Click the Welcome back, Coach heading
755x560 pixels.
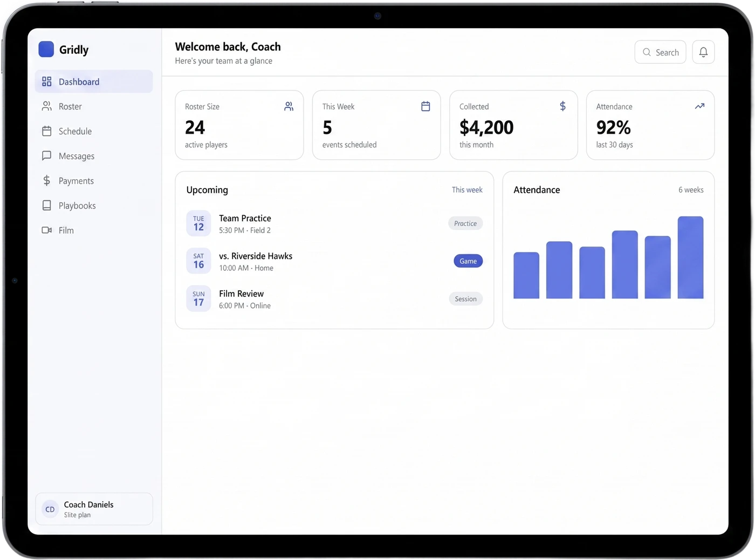pos(228,47)
